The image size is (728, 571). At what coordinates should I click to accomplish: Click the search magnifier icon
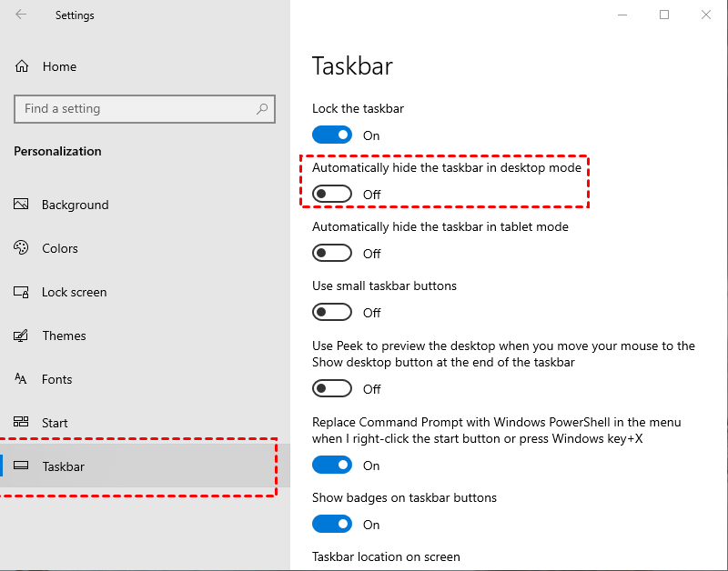pyautogui.click(x=262, y=109)
